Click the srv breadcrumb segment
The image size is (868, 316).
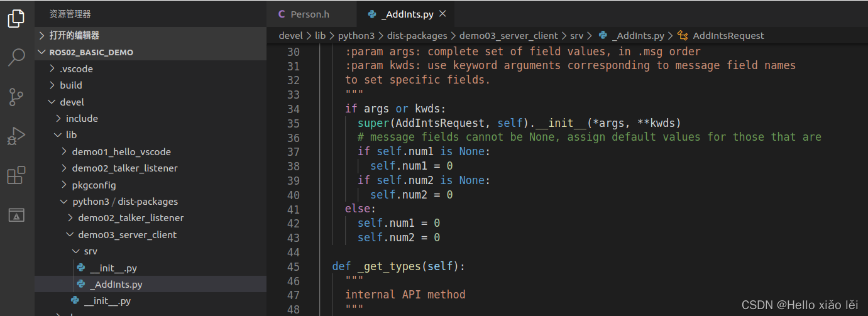pyautogui.click(x=576, y=36)
